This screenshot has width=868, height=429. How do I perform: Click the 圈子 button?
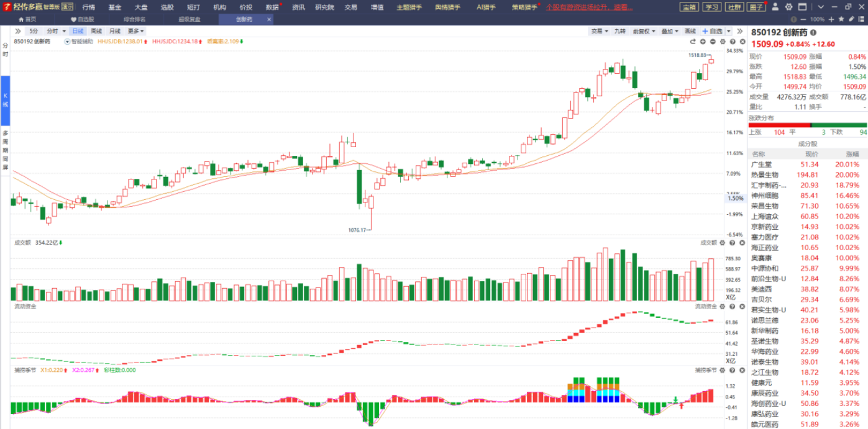pos(756,7)
